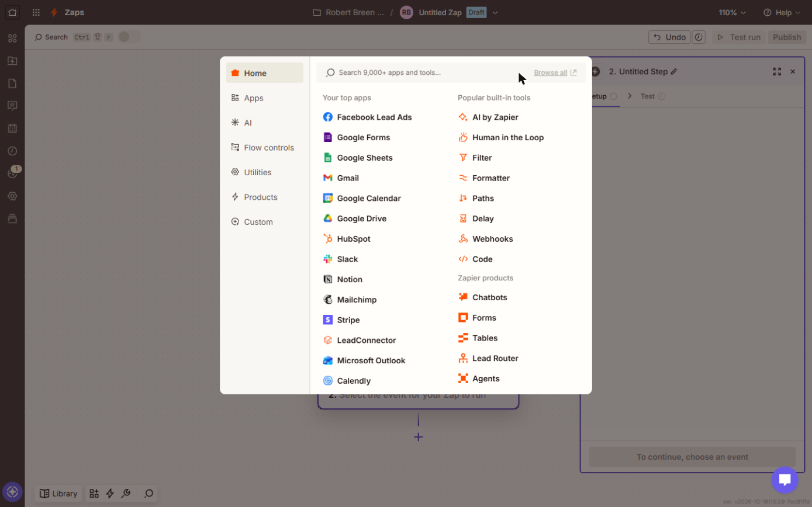This screenshot has width=812, height=507.
Task: Pick the Google Drive icon
Action: (x=328, y=218)
